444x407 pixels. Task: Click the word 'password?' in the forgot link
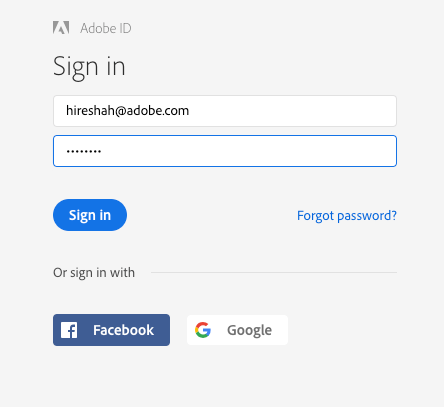pyautogui.click(x=367, y=216)
